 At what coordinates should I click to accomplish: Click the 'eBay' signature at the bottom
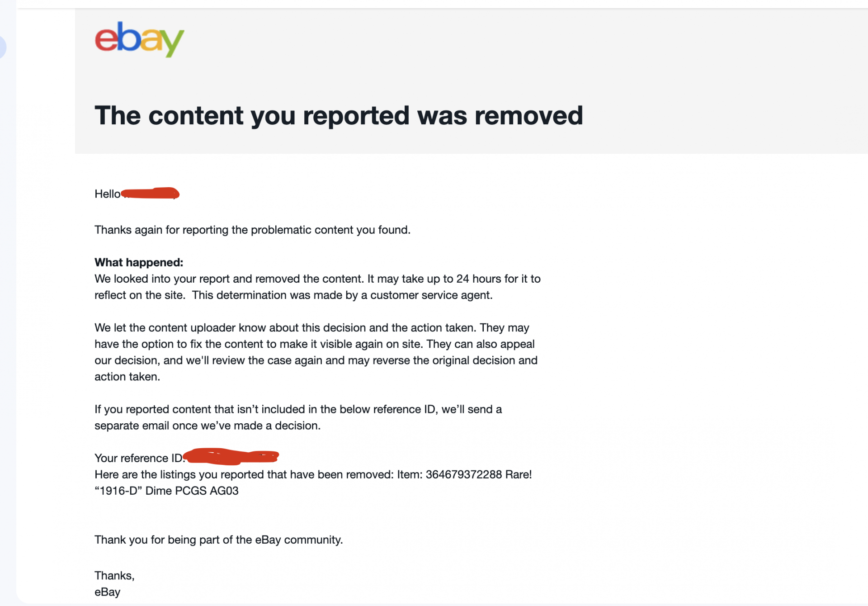click(x=107, y=592)
